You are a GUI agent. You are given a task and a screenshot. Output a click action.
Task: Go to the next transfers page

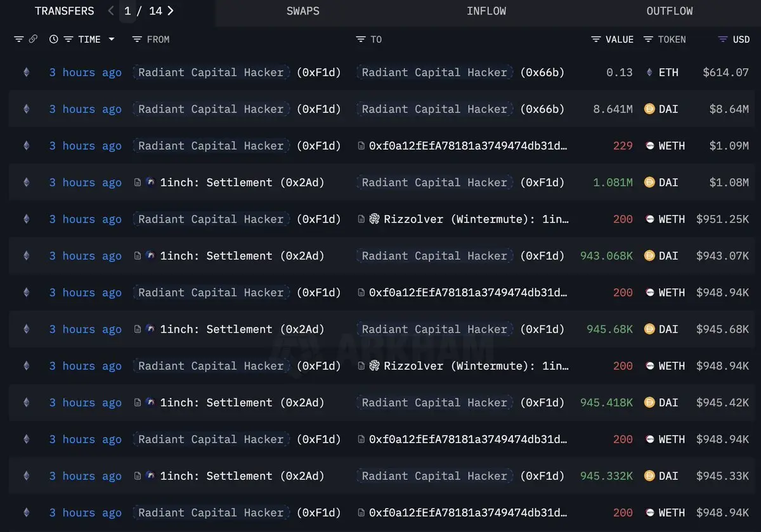(x=170, y=11)
